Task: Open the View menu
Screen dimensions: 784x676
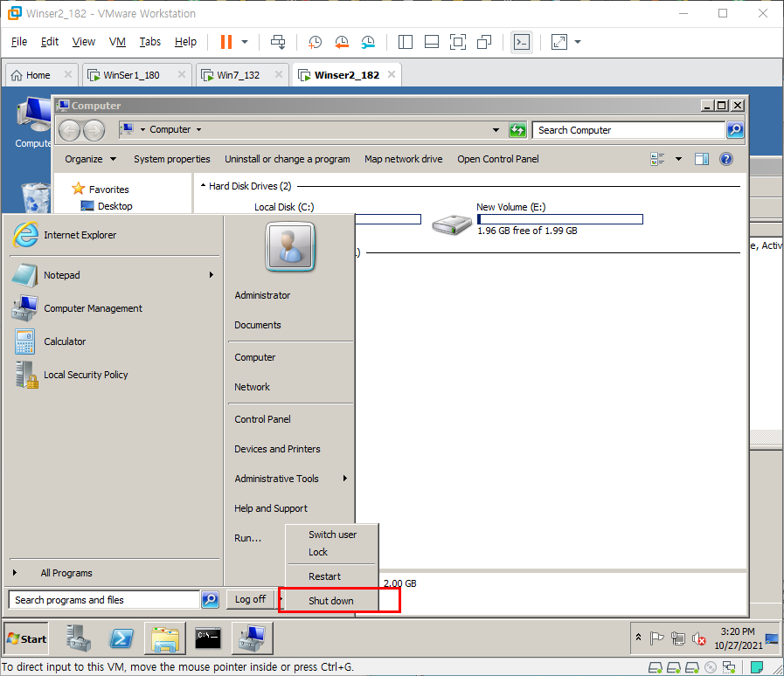Action: (84, 41)
